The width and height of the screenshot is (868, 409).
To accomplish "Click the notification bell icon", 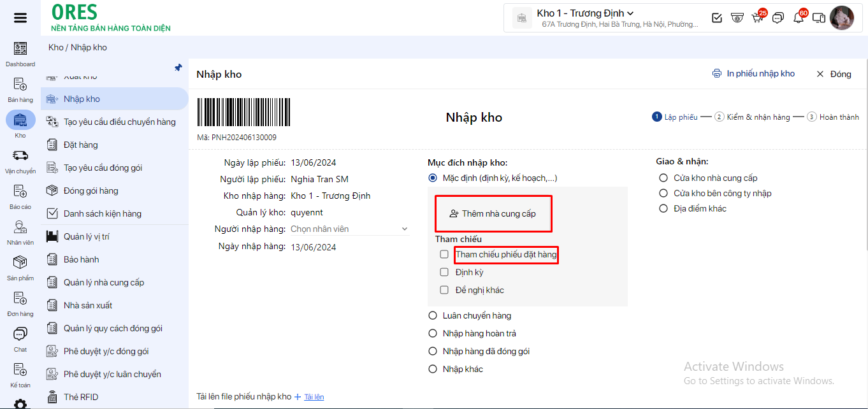I will [x=798, y=18].
